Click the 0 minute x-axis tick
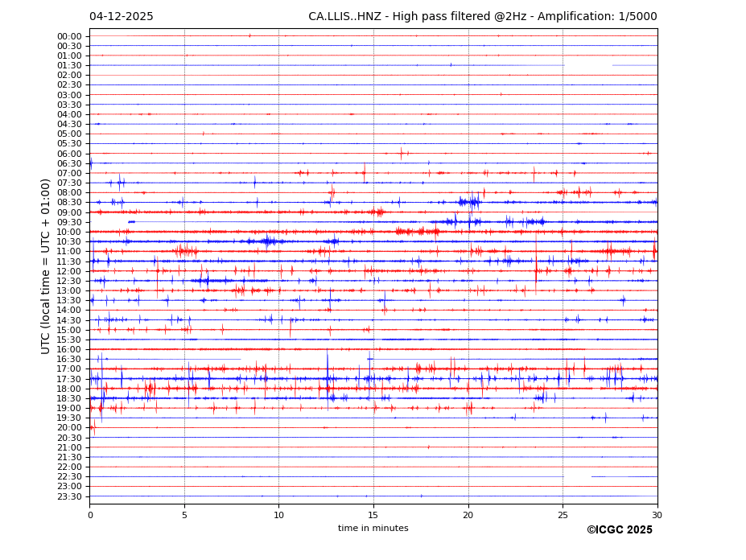Viewport: 746px width, 560px height. [90, 515]
